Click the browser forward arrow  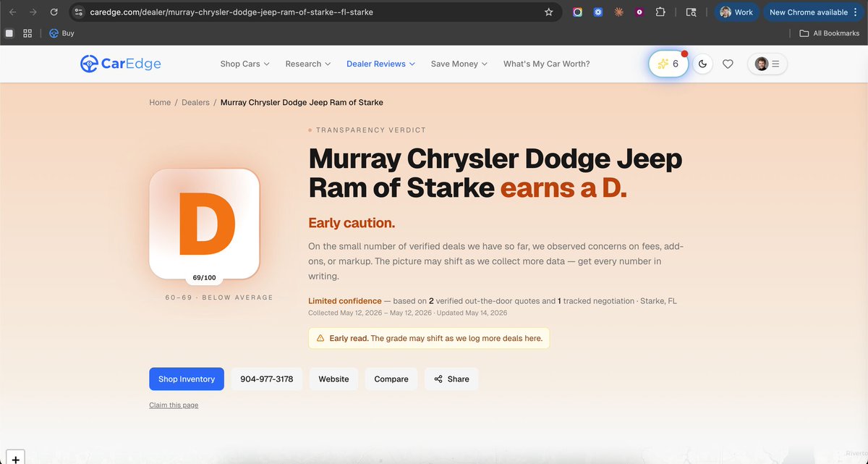click(x=33, y=12)
